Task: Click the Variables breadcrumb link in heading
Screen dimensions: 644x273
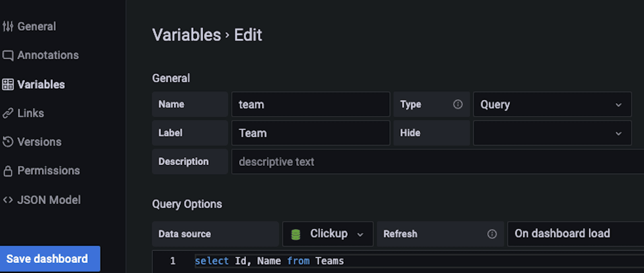Action: (x=186, y=35)
